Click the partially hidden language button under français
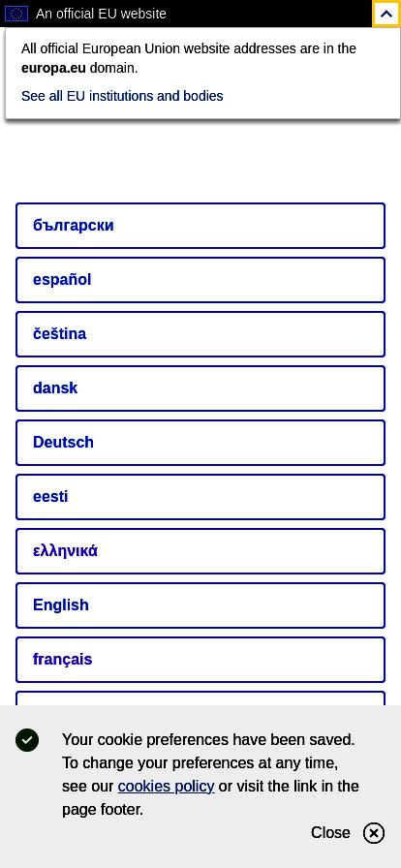Screen dimensions: 401x868 tap(200, 698)
